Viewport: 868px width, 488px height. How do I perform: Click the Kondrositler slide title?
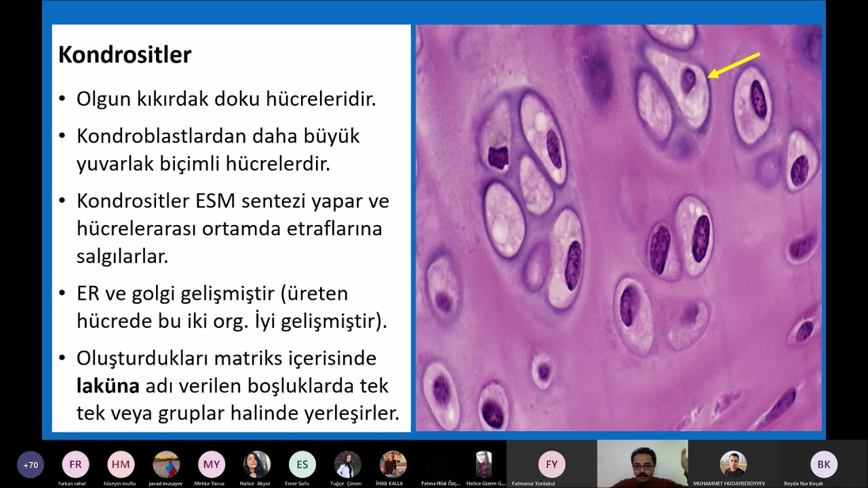pos(125,55)
